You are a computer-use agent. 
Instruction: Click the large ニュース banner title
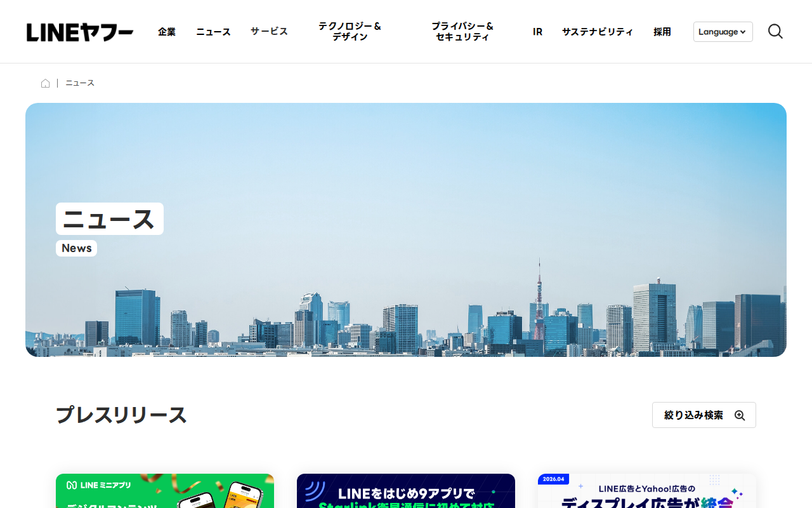tap(110, 219)
